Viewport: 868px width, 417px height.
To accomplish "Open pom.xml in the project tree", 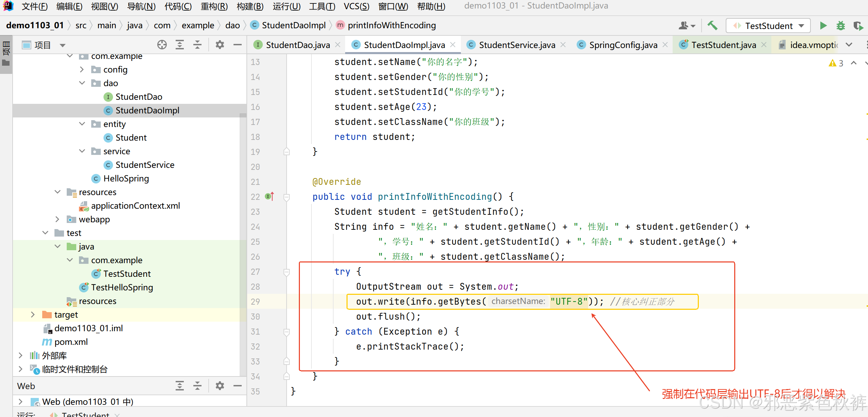I will pyautogui.click(x=71, y=342).
